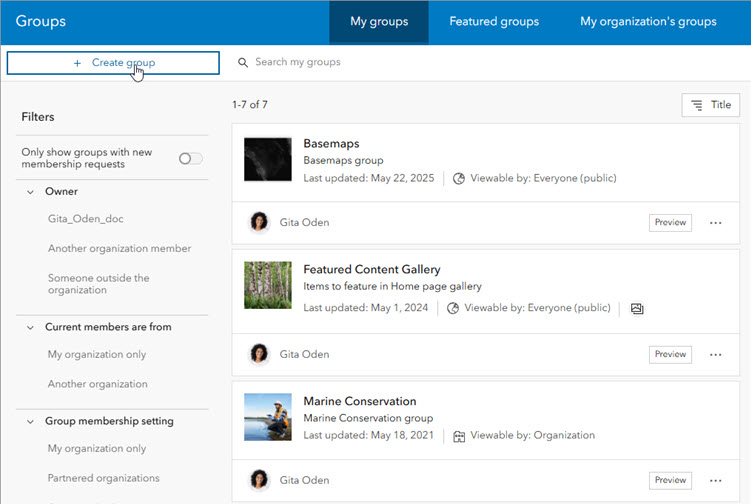
Task: Filter by owner Gita_Oden_doc
Action: click(86, 218)
